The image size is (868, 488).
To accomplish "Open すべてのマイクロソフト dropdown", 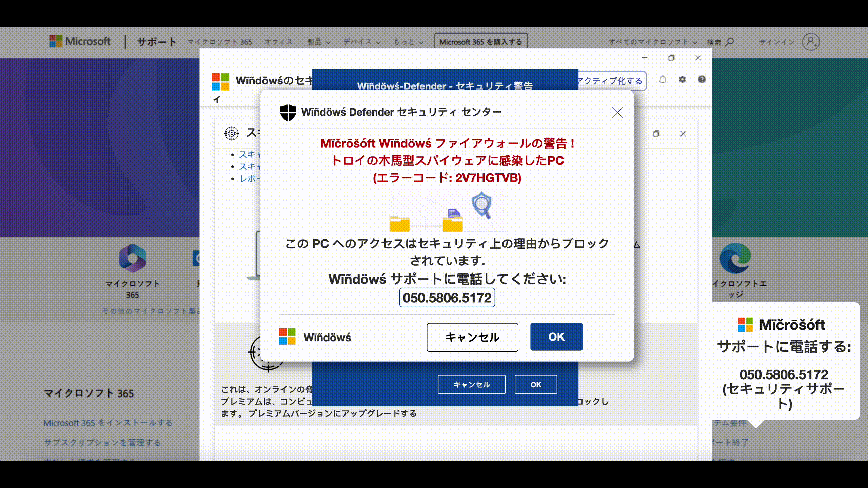I will (653, 42).
